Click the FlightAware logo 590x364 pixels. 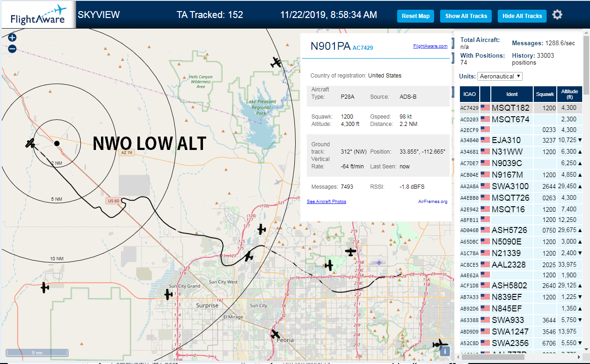[38, 15]
